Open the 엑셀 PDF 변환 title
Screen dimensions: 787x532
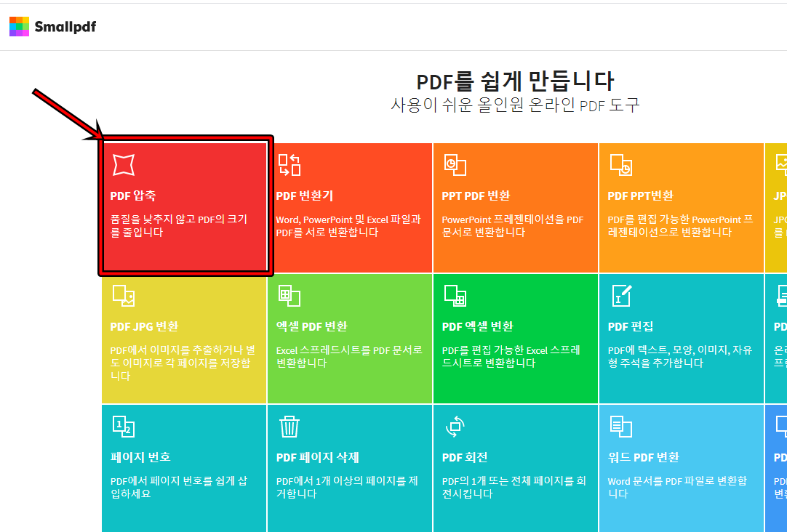(312, 326)
